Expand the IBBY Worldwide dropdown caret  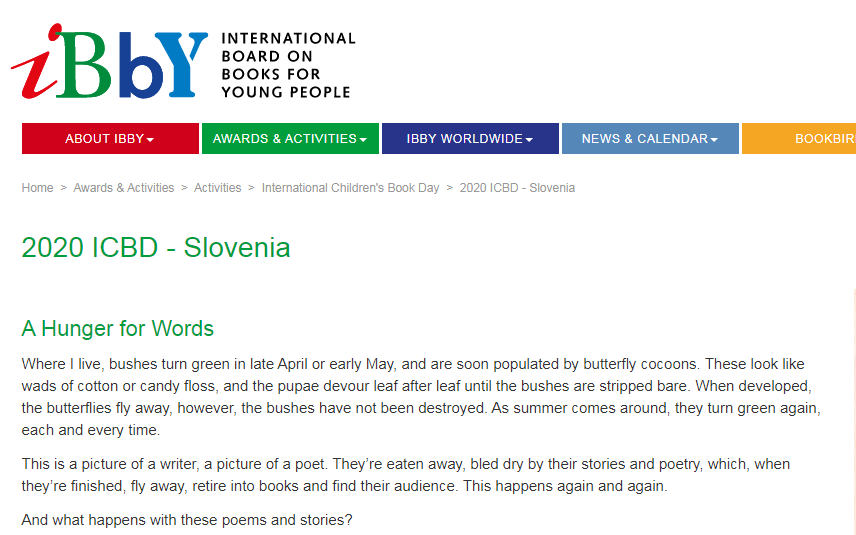pyautogui.click(x=529, y=140)
